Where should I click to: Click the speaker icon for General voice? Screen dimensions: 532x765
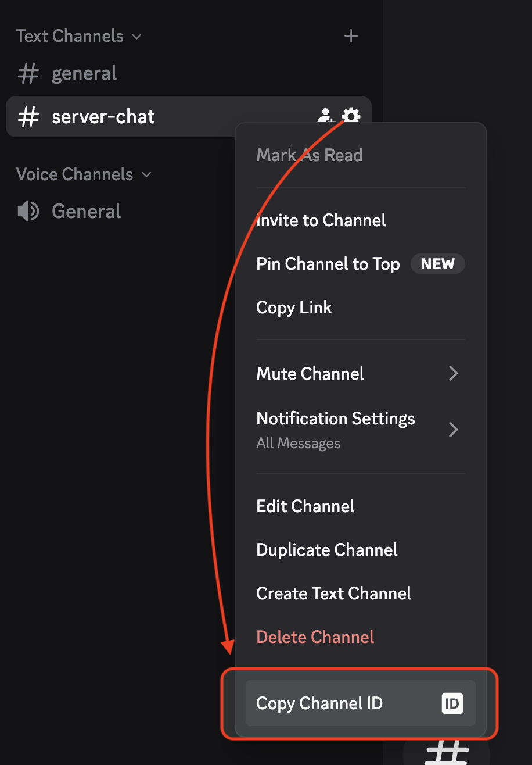[x=28, y=211]
